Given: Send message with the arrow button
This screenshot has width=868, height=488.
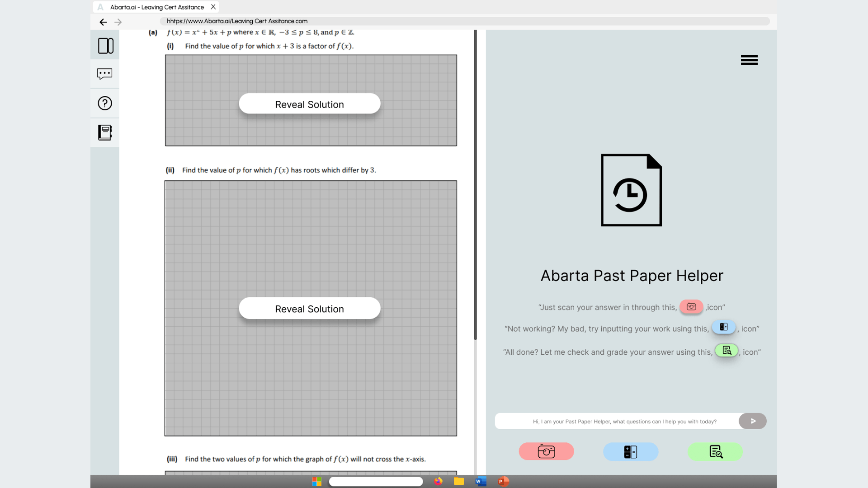Looking at the screenshot, I should click(753, 421).
